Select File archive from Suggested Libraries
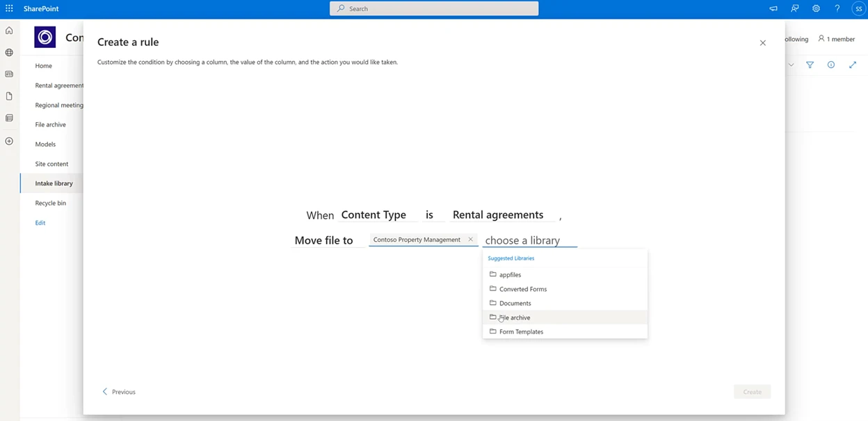This screenshot has width=868, height=421. click(515, 317)
